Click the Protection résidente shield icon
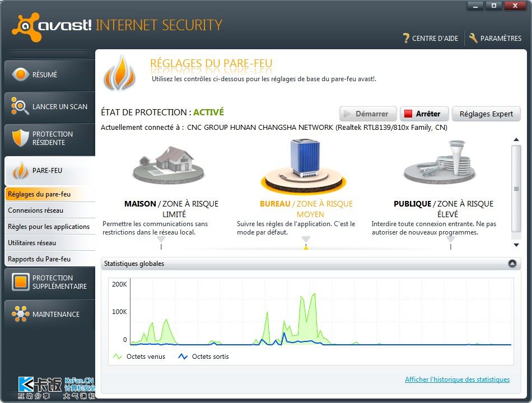 (20, 138)
